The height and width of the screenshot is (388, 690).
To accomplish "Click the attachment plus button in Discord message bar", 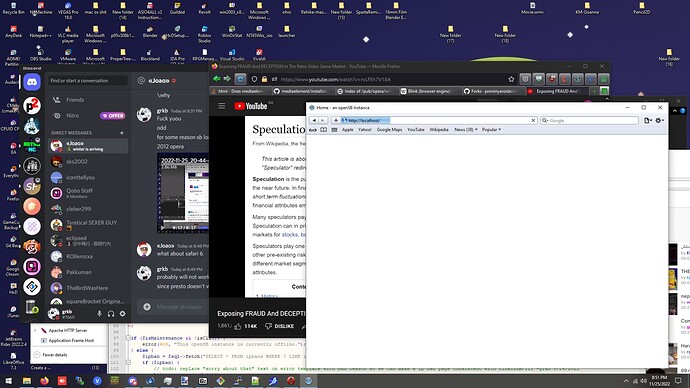I will click(x=147, y=307).
